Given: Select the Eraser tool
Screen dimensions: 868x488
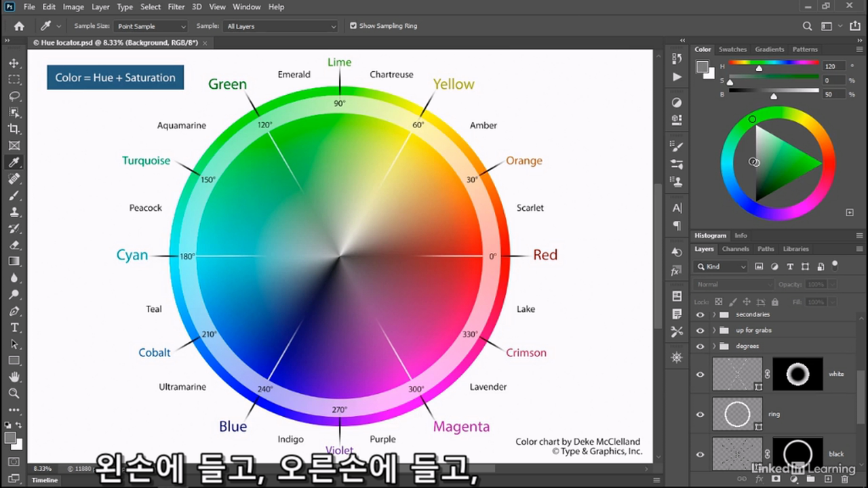Looking at the screenshot, I should (x=14, y=245).
